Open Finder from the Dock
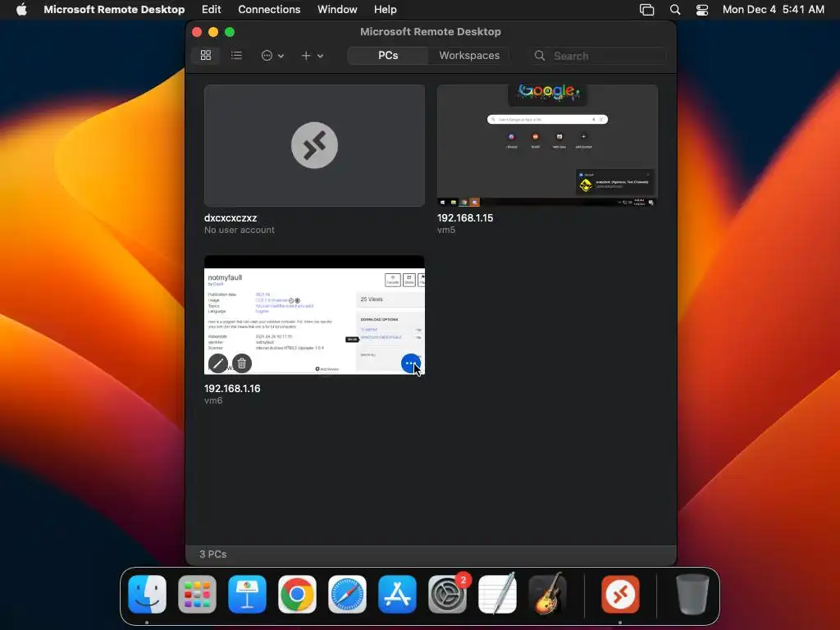This screenshot has height=630, width=840. [148, 594]
